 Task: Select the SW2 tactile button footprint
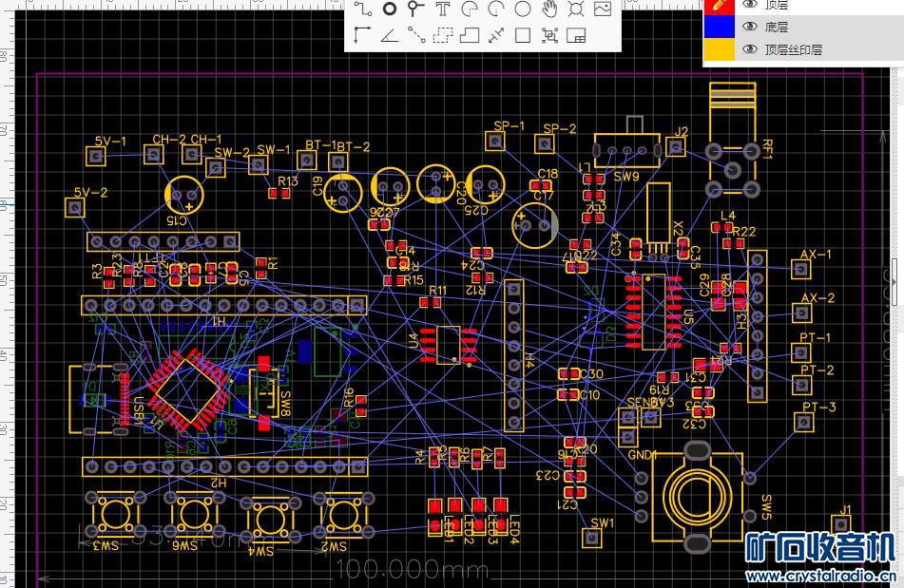click(344, 514)
